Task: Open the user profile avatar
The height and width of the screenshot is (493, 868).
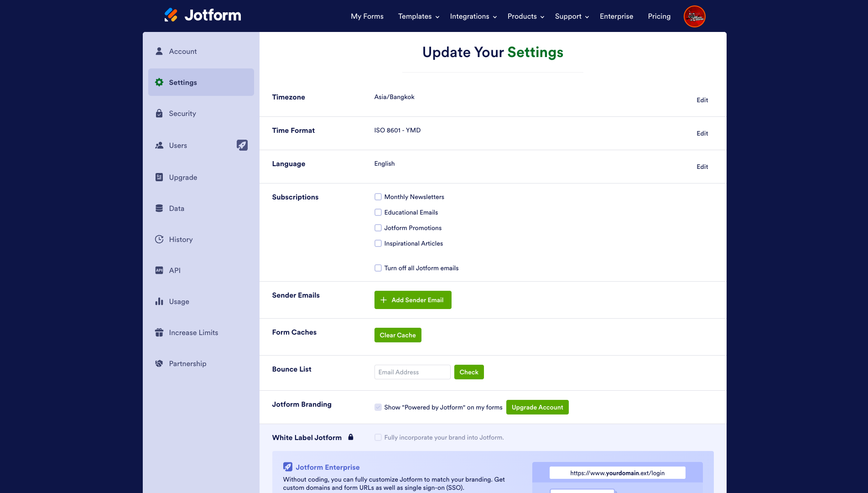Action: point(694,16)
